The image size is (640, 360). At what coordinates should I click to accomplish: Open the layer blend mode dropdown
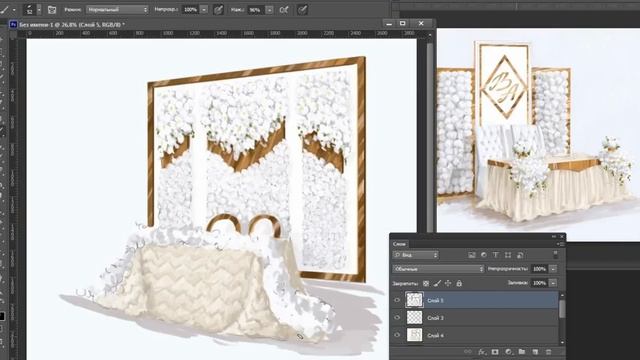[x=438, y=269]
